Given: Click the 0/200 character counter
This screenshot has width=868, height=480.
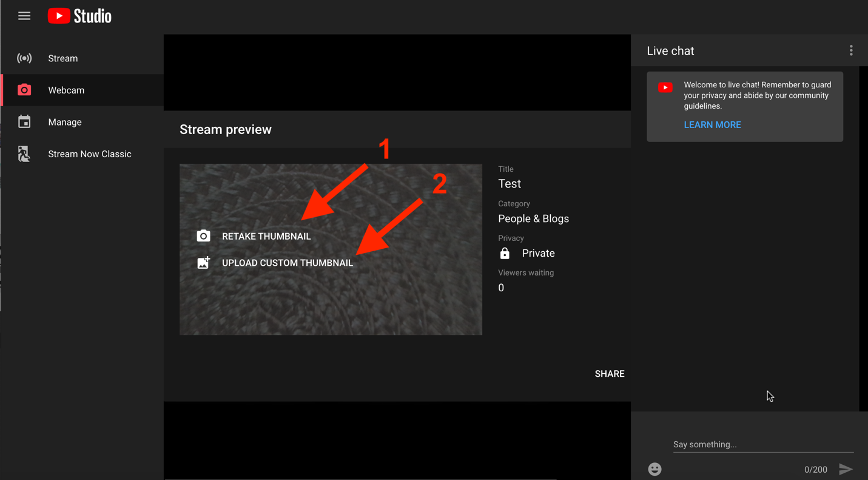Looking at the screenshot, I should (816, 470).
